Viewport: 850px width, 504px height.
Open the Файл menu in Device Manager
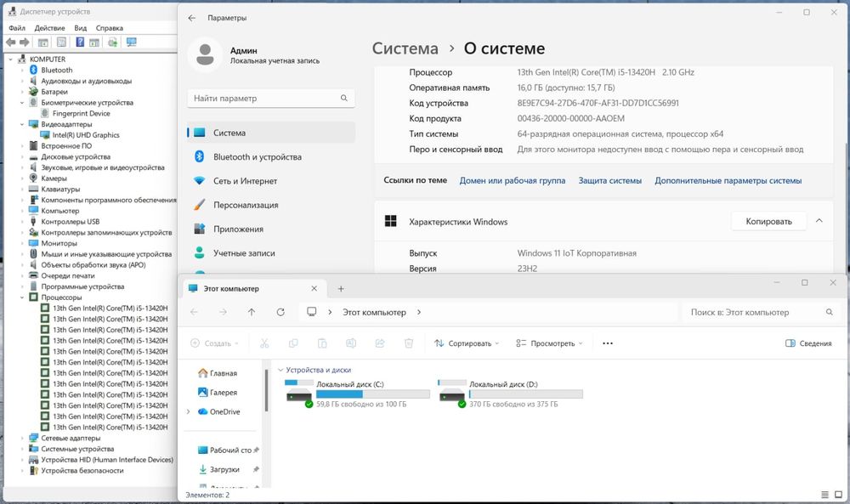point(17,28)
